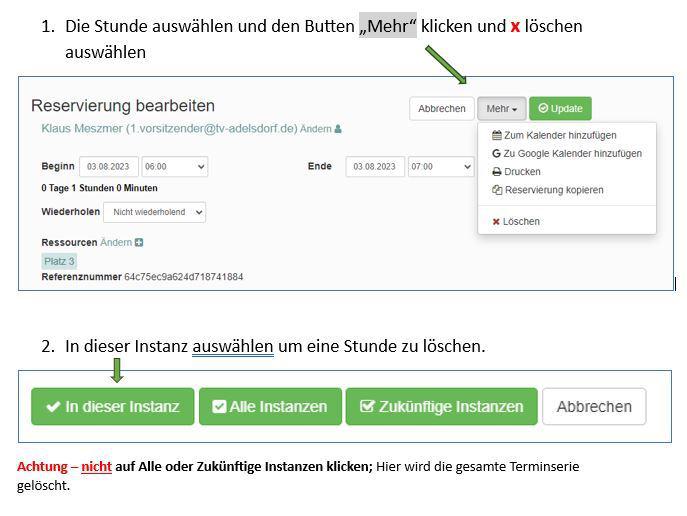Screen dimensions: 687x516
Task: Click the Beginn date field 03.08.2023
Action: pyautogui.click(x=109, y=167)
